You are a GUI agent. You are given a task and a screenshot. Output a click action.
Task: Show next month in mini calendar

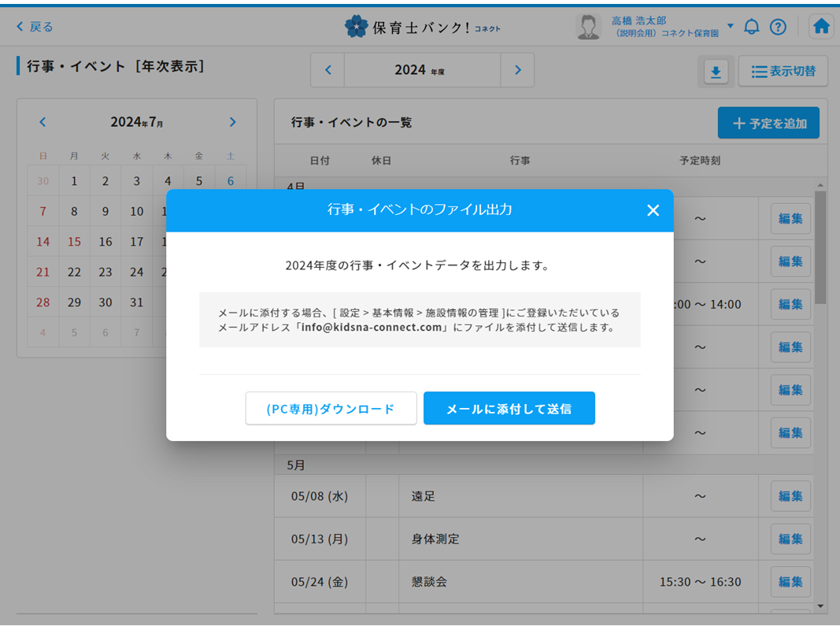(x=232, y=122)
